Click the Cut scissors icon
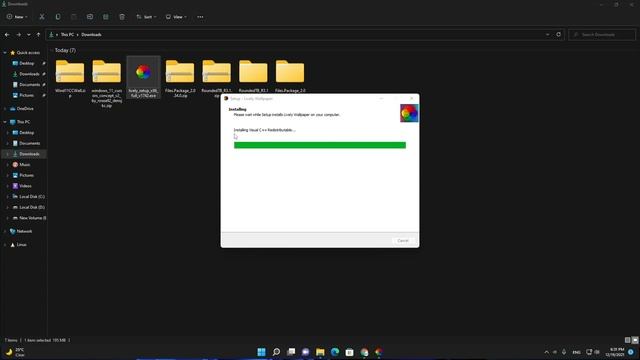The height and width of the screenshot is (360, 640). coord(42,17)
